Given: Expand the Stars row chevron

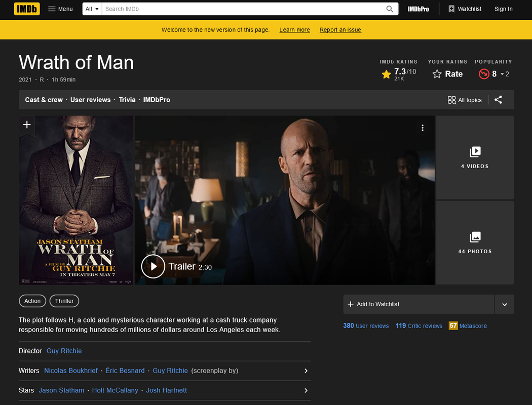Looking at the screenshot, I should point(306,390).
